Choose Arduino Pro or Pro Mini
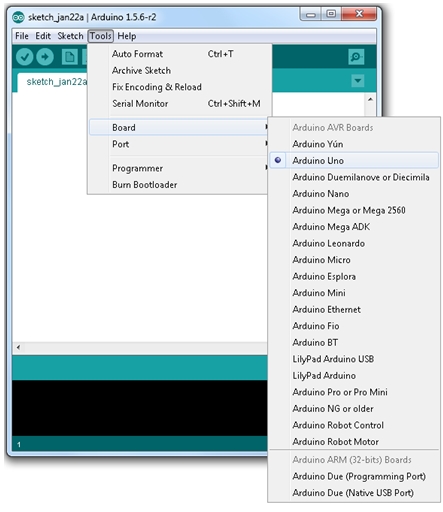 (354, 392)
